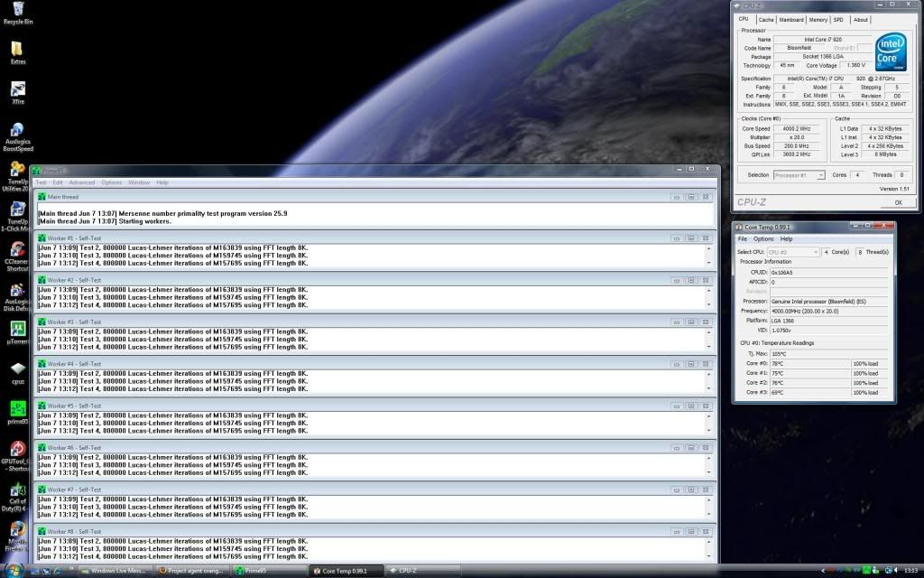
Task: Click the Core Temp title bar icon
Action: (738, 227)
